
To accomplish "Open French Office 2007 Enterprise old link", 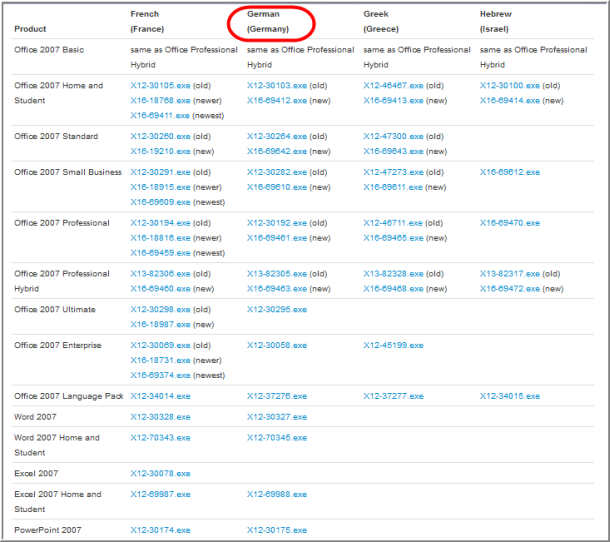I will (x=160, y=346).
